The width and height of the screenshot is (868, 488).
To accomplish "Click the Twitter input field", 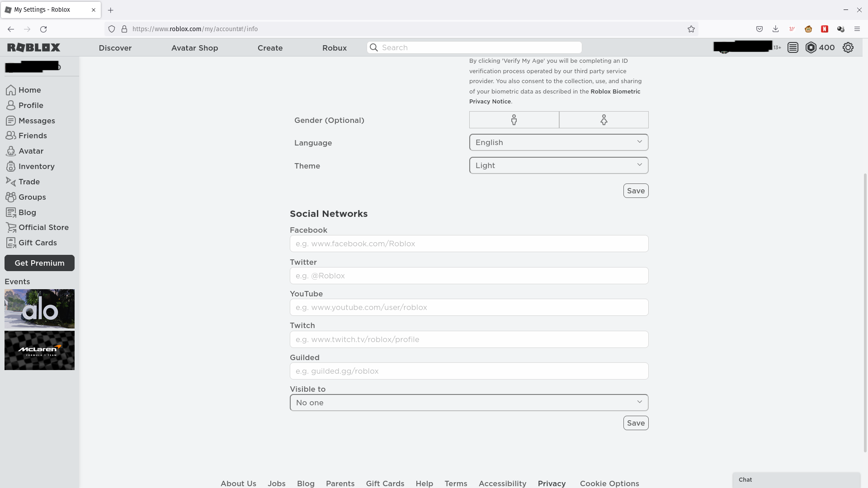I will (x=469, y=276).
